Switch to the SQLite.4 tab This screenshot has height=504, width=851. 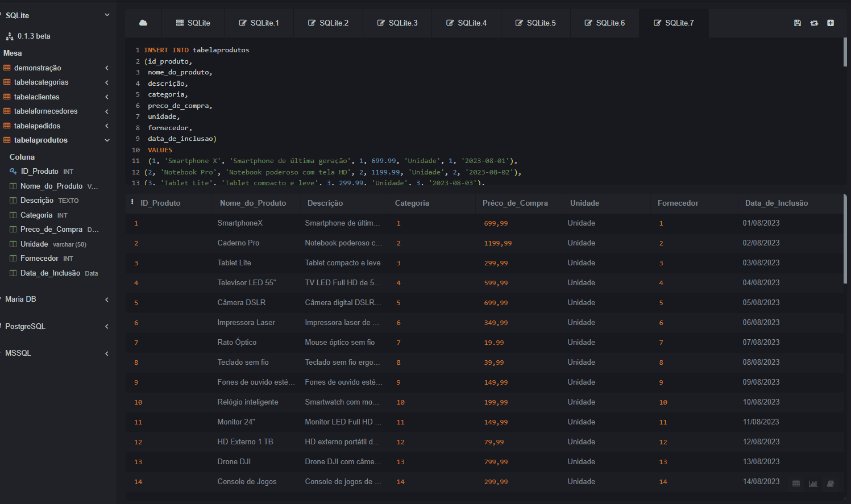coord(467,23)
